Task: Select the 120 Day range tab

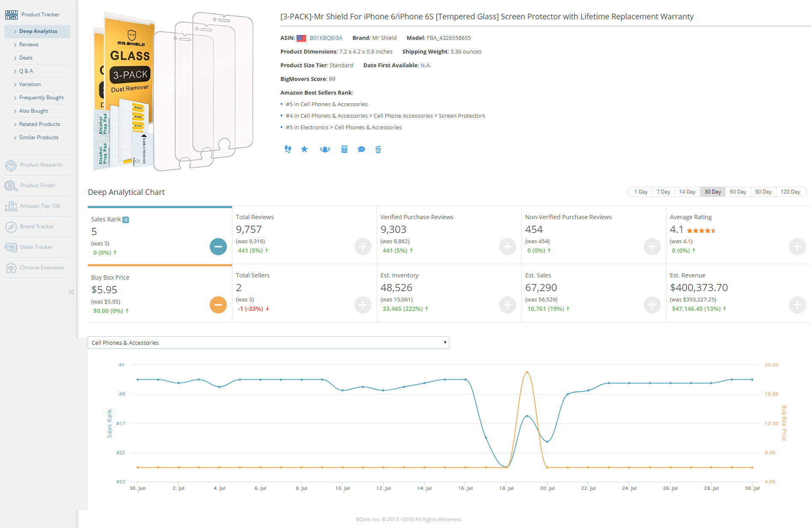Action: coord(790,192)
